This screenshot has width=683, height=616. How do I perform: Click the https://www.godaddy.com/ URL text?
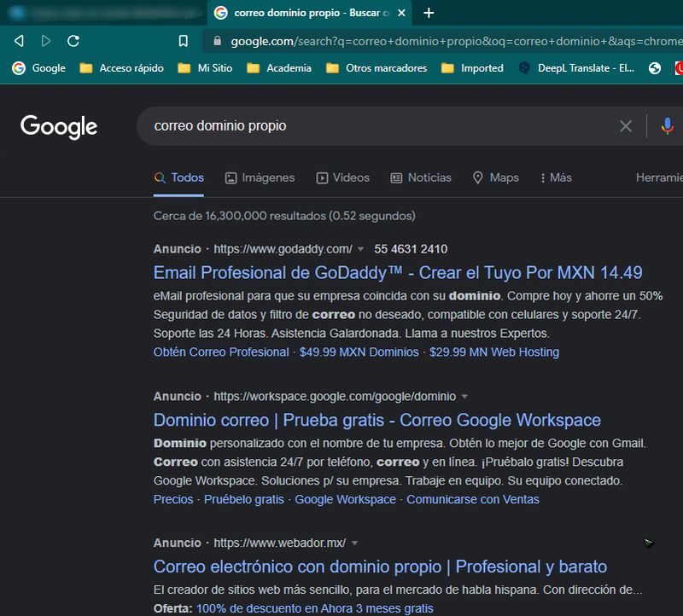coord(283,249)
